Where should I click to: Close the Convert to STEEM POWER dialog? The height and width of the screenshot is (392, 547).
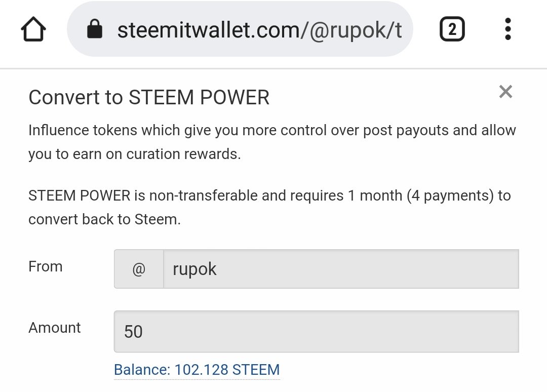(505, 92)
